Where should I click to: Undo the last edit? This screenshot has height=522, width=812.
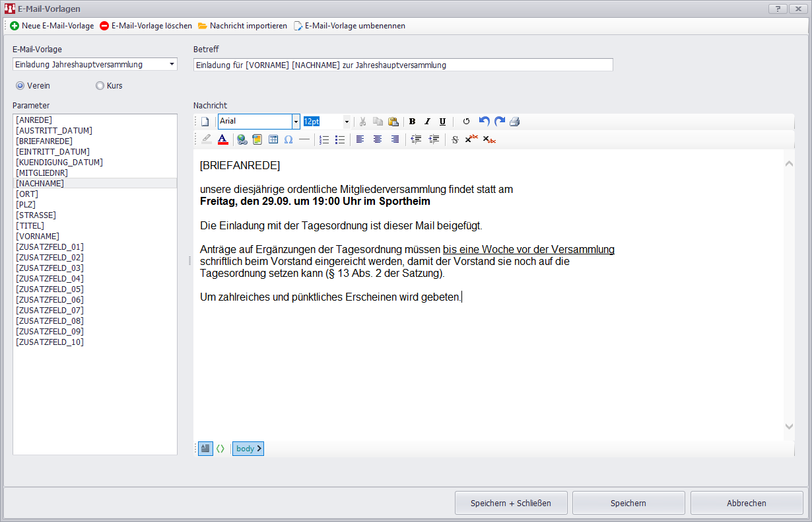(x=484, y=122)
